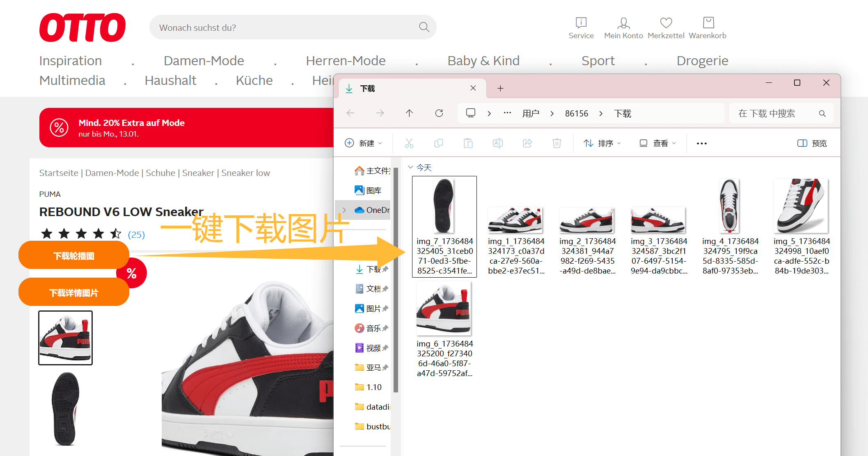Click the chevron after 用户 in the path
868x456 pixels.
[552, 114]
